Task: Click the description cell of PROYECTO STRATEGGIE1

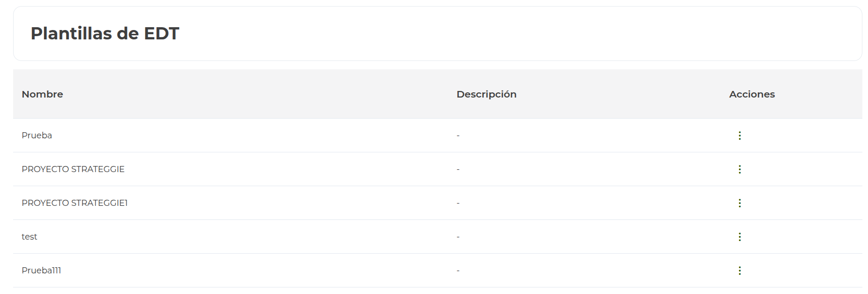Action: [458, 204]
